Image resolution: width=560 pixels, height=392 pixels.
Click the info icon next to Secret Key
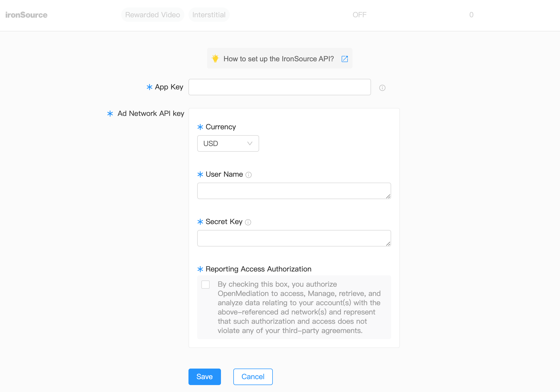pos(248,222)
